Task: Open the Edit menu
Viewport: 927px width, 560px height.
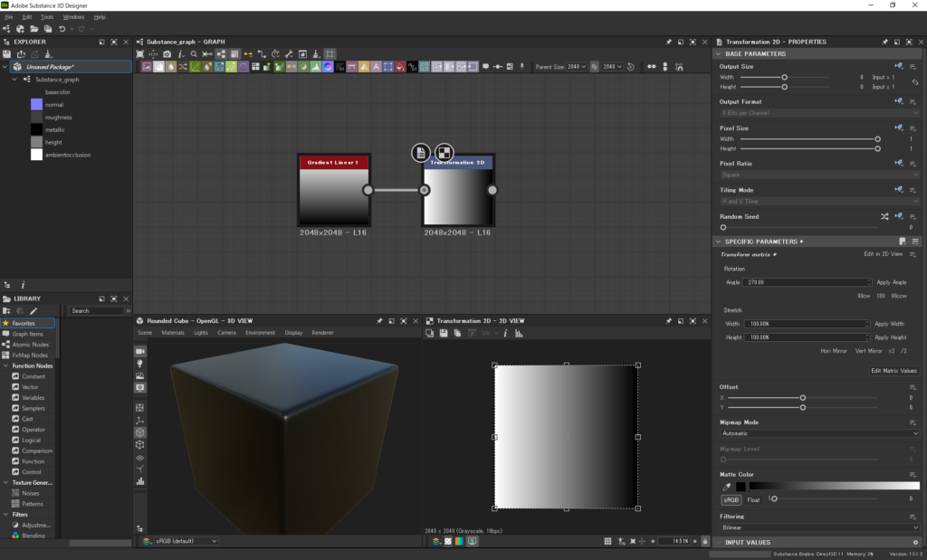Action: pos(27,17)
